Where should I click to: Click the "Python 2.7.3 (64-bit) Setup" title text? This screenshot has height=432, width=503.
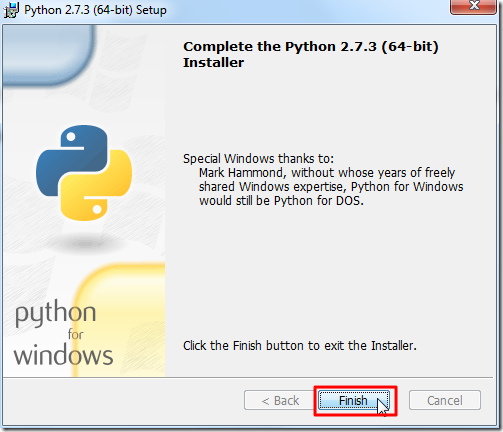(x=95, y=10)
